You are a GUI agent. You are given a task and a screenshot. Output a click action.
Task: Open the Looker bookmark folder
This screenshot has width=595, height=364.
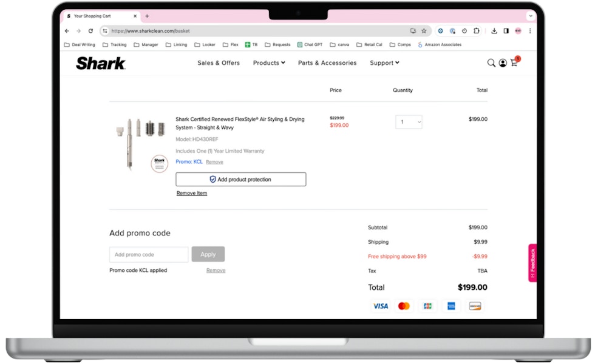click(205, 45)
